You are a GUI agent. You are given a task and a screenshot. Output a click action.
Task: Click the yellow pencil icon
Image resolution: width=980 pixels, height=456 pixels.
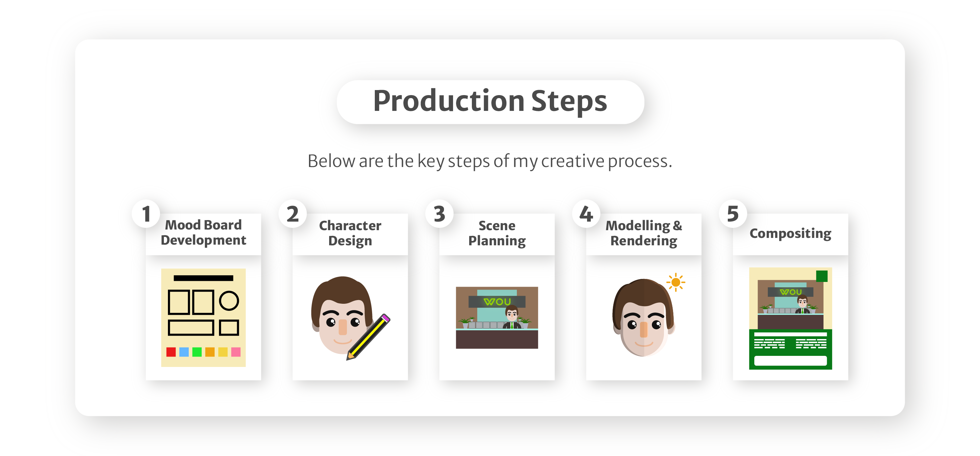click(x=368, y=336)
